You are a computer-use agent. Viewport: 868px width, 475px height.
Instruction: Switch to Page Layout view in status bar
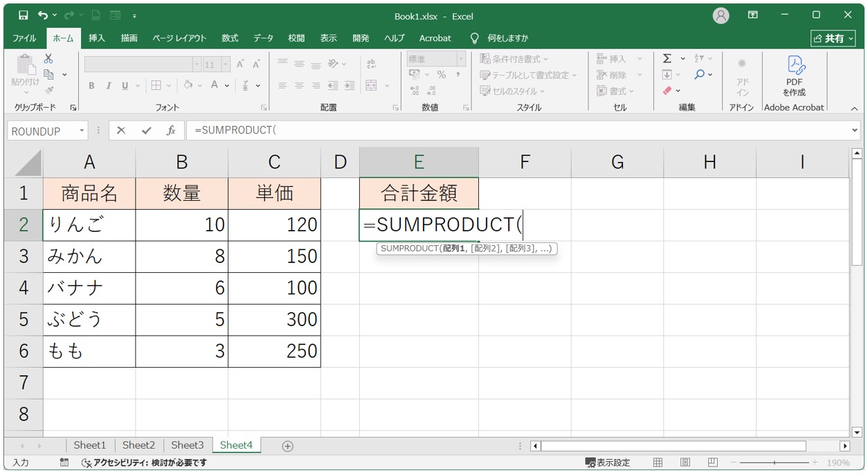coord(685,463)
